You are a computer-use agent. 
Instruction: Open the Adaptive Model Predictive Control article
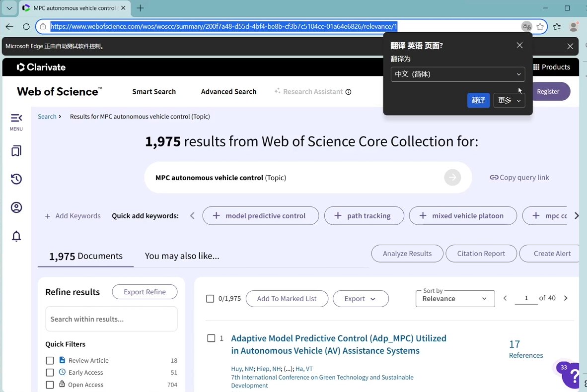point(338,344)
